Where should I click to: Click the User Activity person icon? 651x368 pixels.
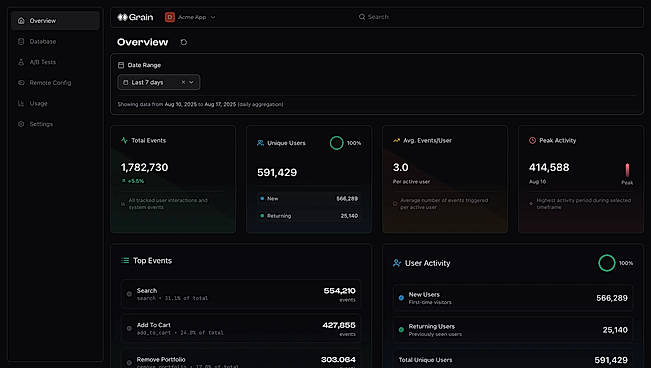coord(397,263)
